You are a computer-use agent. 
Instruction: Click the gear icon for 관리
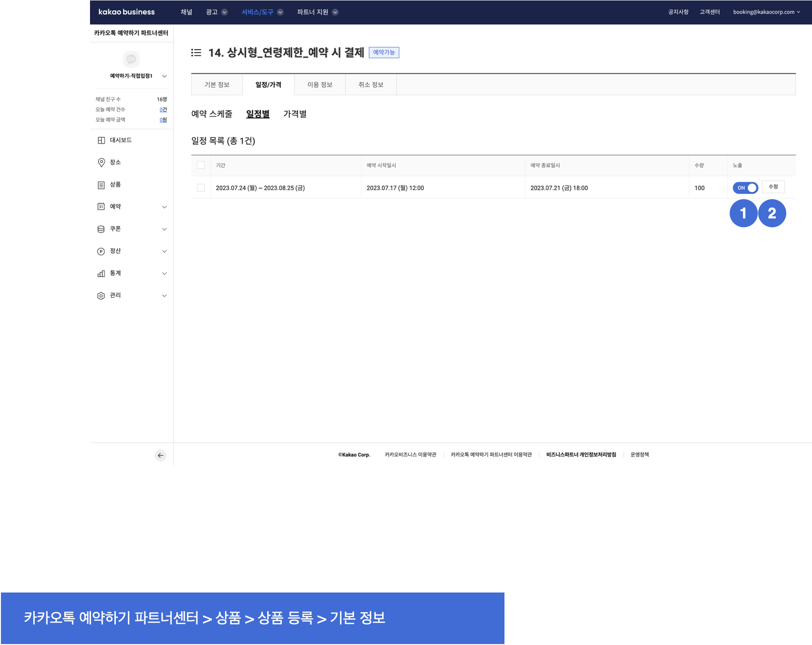[101, 296]
